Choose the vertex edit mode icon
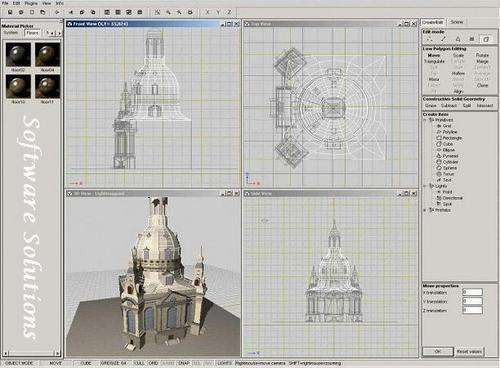The width and height of the screenshot is (500, 368). point(430,39)
